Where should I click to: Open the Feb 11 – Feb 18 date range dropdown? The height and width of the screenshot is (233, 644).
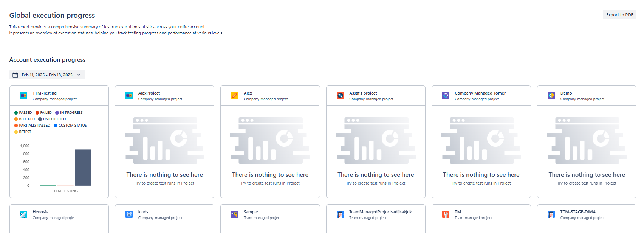(47, 75)
